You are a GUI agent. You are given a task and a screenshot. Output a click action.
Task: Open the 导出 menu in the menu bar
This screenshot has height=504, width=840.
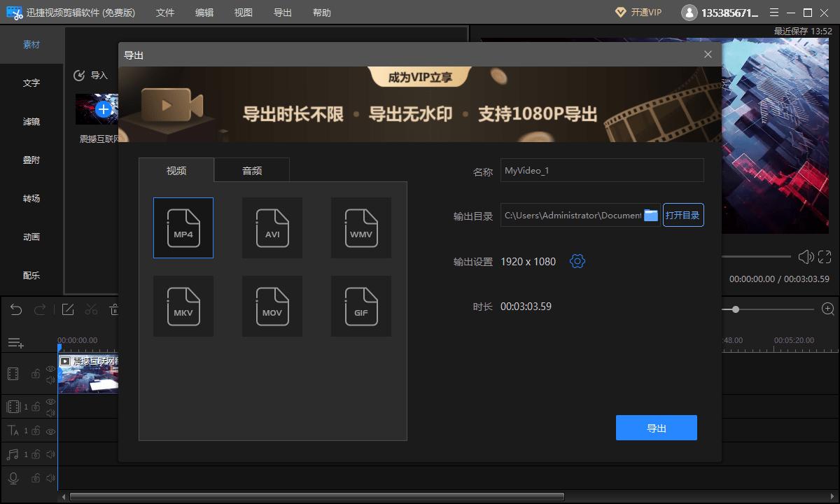tap(283, 13)
